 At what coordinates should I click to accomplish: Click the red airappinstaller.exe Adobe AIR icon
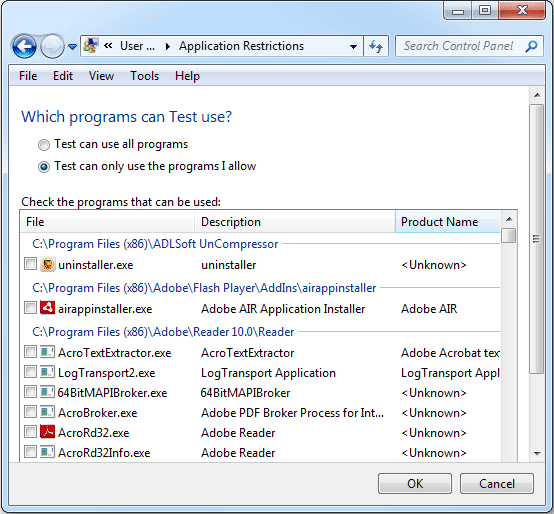47,308
